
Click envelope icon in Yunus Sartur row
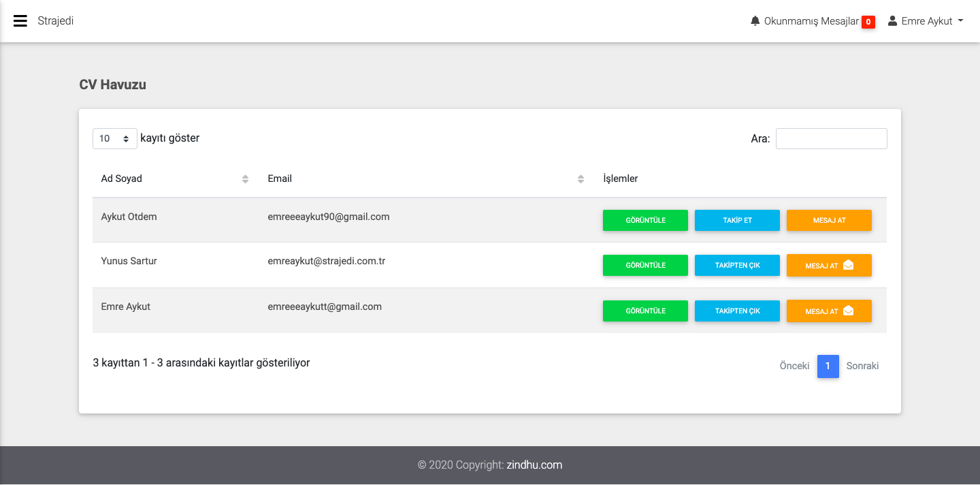point(848,265)
